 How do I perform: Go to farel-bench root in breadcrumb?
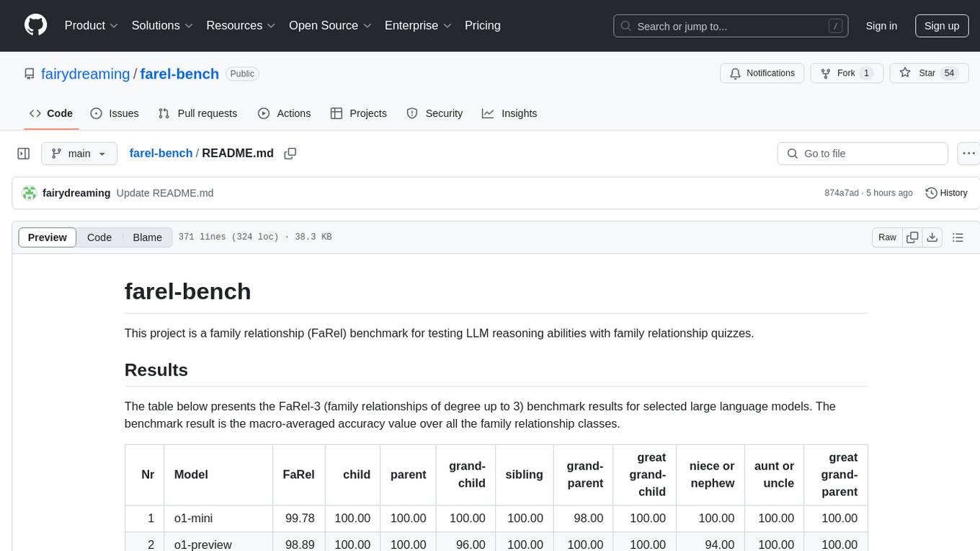coord(161,153)
